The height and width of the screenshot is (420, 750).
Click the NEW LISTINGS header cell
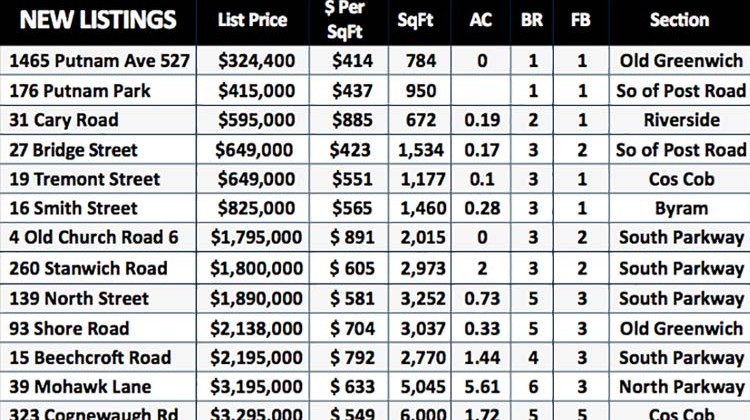(x=98, y=20)
